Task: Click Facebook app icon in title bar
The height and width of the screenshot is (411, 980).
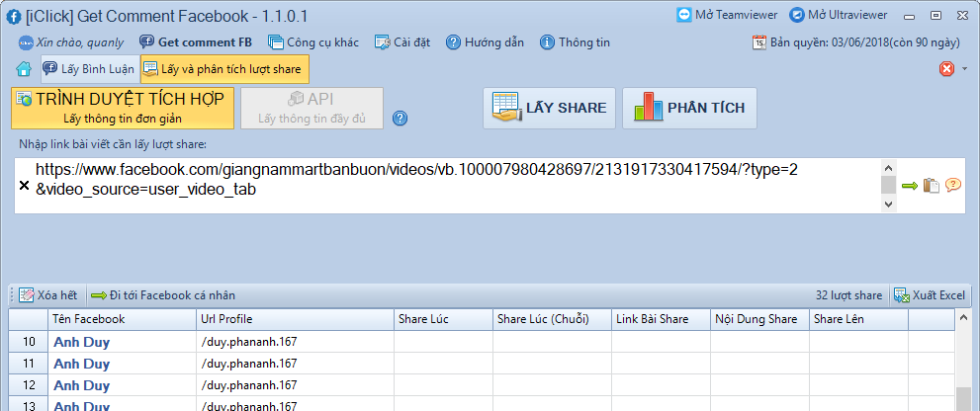Action: tap(13, 16)
